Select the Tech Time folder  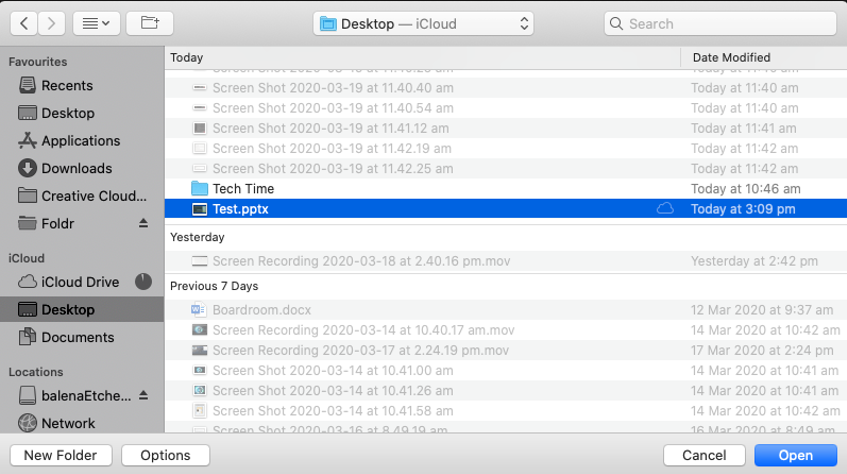[x=243, y=189]
